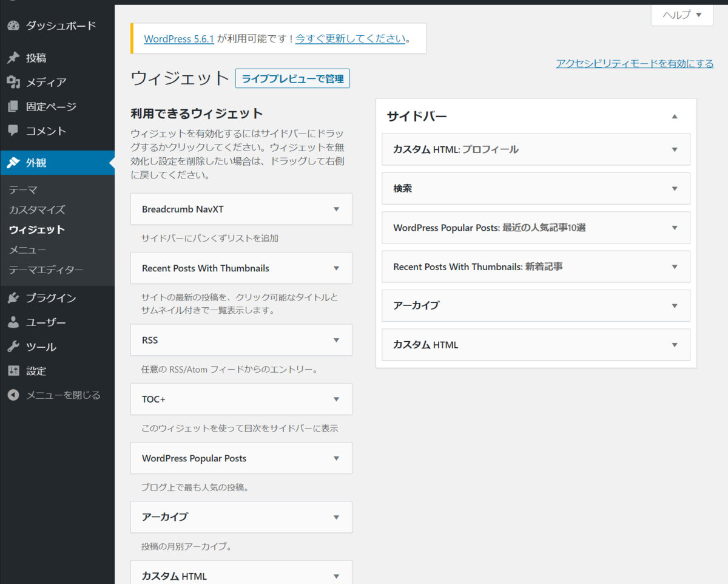Open the プラグイン menu
This screenshot has height=584, width=728.
coord(57,298)
